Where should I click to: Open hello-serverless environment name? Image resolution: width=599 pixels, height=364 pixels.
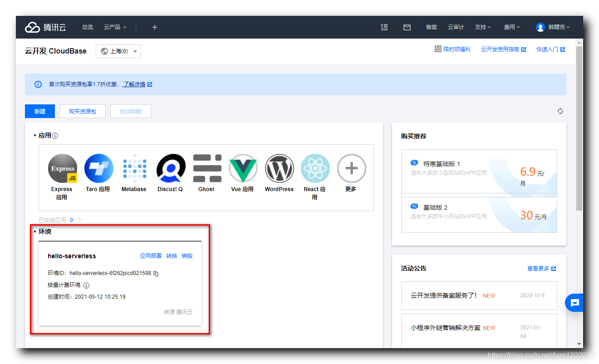pos(72,256)
